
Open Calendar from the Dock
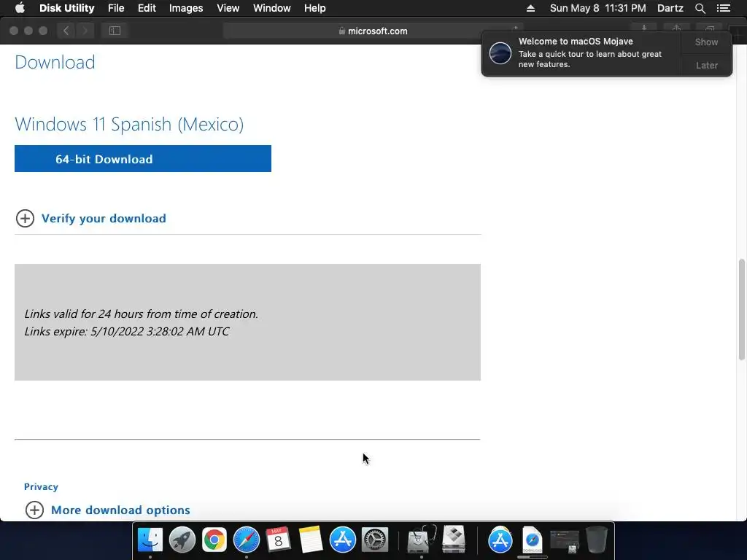[278, 540]
